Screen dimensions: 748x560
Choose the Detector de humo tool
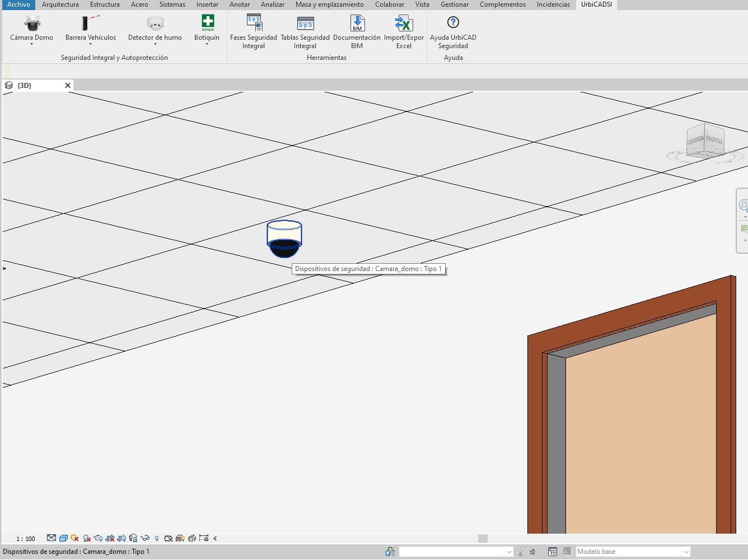pos(155,24)
